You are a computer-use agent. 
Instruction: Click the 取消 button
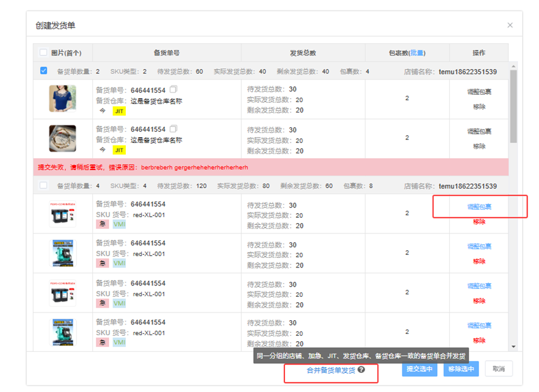(x=498, y=369)
